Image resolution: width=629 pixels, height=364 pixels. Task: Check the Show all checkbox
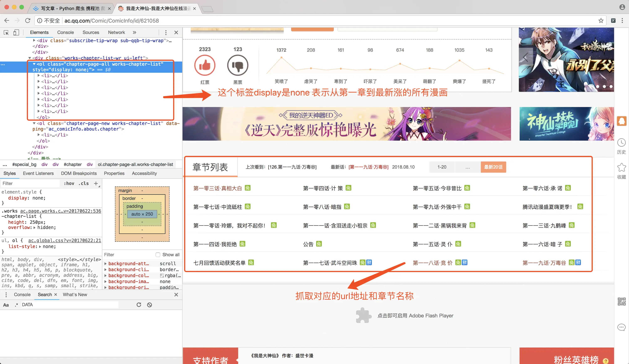pos(158,255)
